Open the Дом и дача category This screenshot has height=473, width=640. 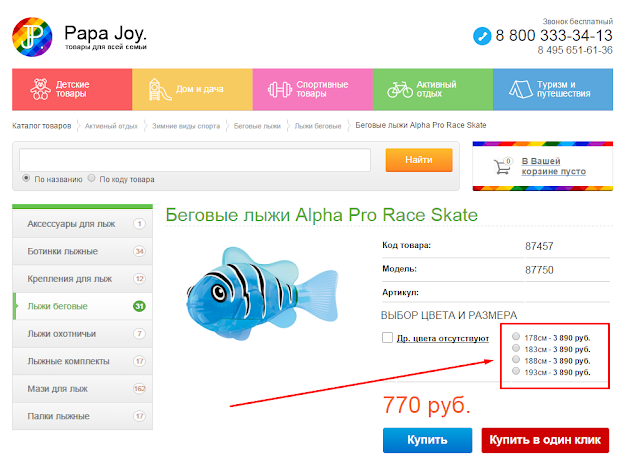coord(192,89)
